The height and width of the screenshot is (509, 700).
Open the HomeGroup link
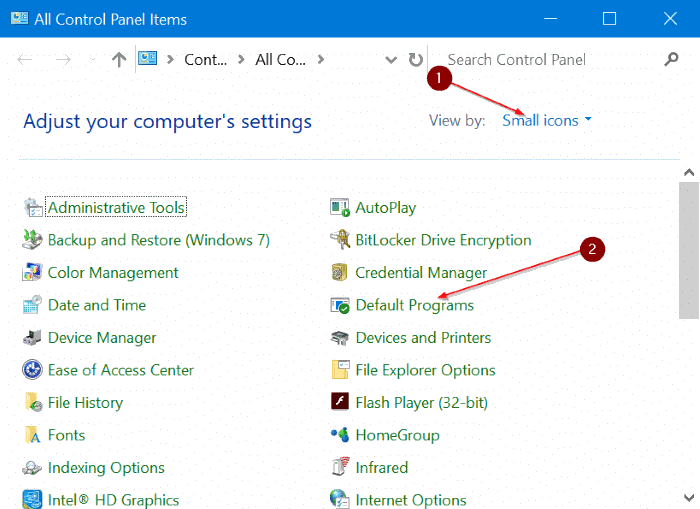tap(397, 435)
